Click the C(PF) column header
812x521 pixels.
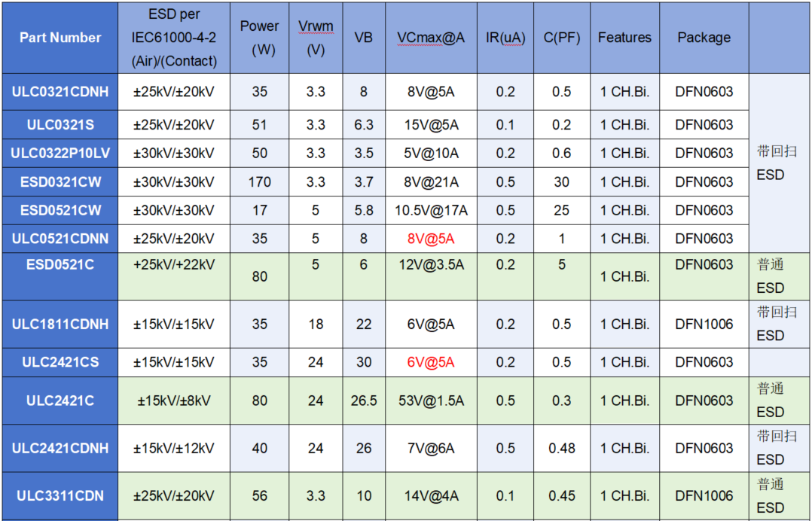click(561, 38)
